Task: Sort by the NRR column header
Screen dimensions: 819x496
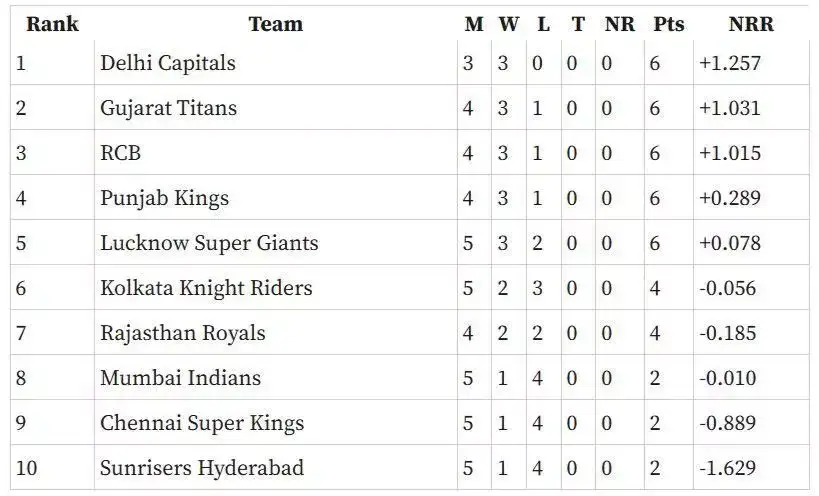Action: [752, 24]
